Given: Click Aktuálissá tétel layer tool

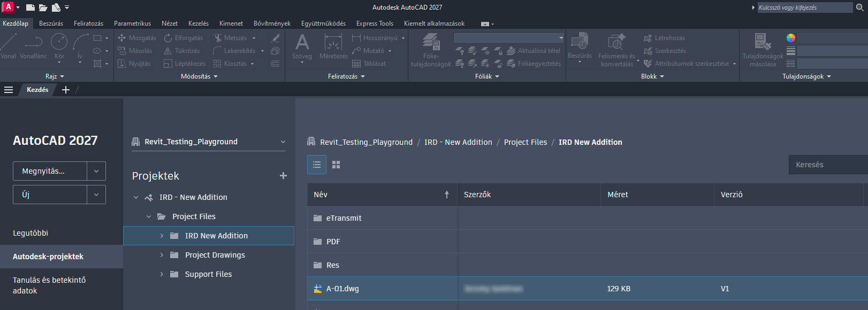Looking at the screenshot, I should coord(533,51).
